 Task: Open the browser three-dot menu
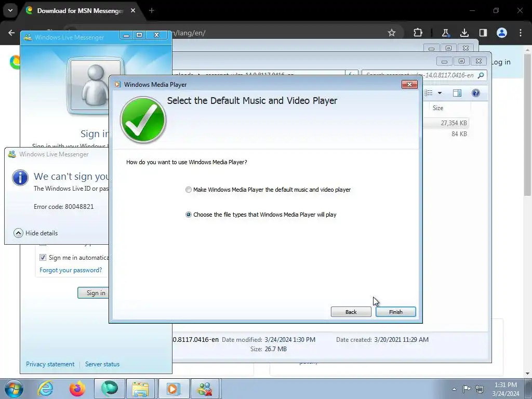point(521,33)
